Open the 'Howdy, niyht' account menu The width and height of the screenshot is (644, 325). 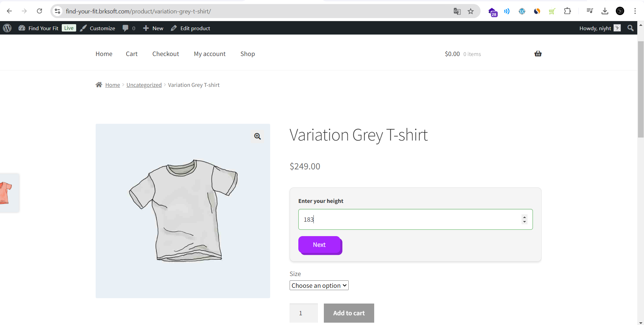[x=599, y=28]
